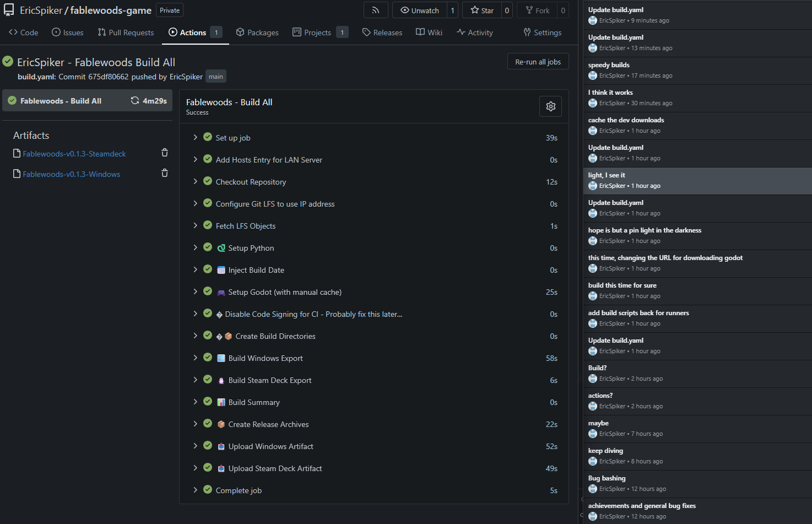Click trash icon for Fablewoods-v0.1.3-Windows artifact

coord(164,173)
